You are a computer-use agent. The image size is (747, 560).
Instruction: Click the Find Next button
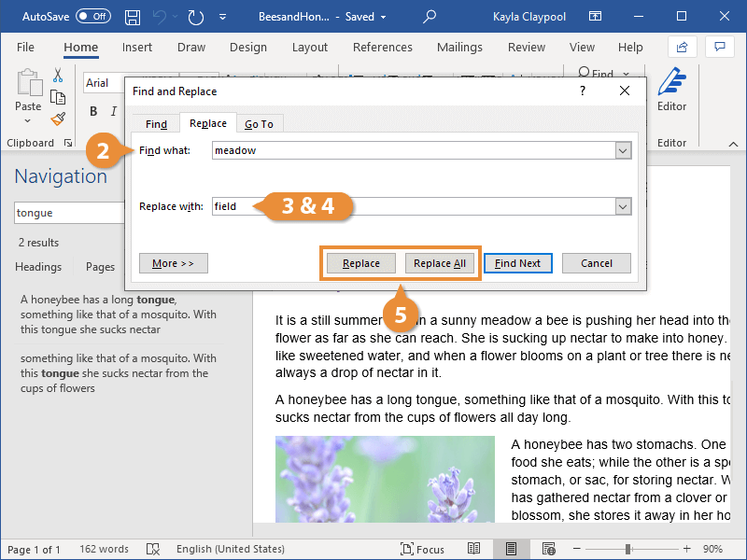pos(517,263)
